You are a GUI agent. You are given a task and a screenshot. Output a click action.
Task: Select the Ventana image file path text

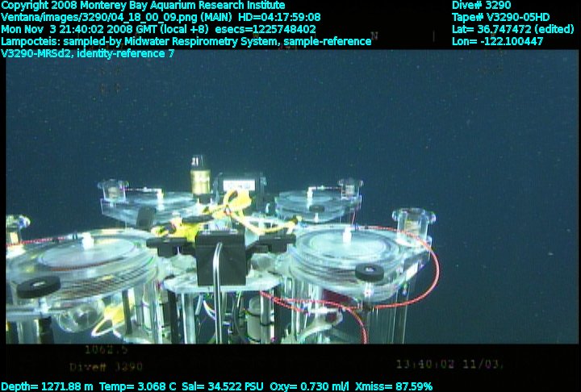pyautogui.click(x=161, y=17)
